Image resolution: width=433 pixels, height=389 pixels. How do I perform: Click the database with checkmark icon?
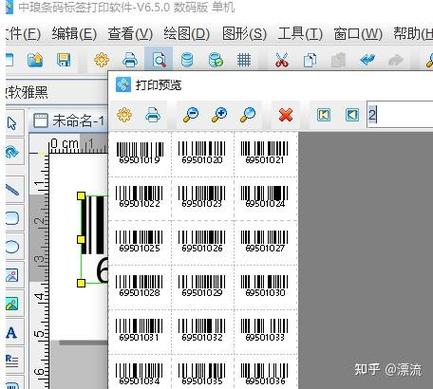click(x=215, y=60)
